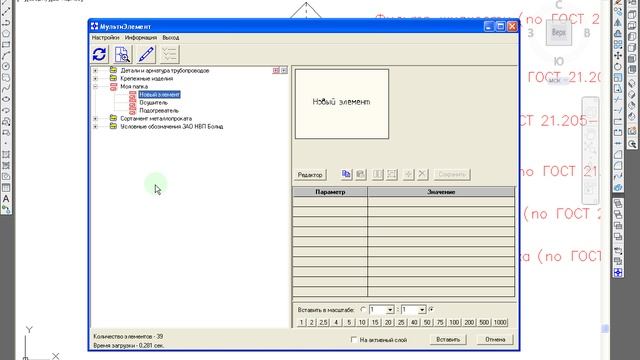640x360 pixels.
Task: Choose scale button 100
Action: 454,322
